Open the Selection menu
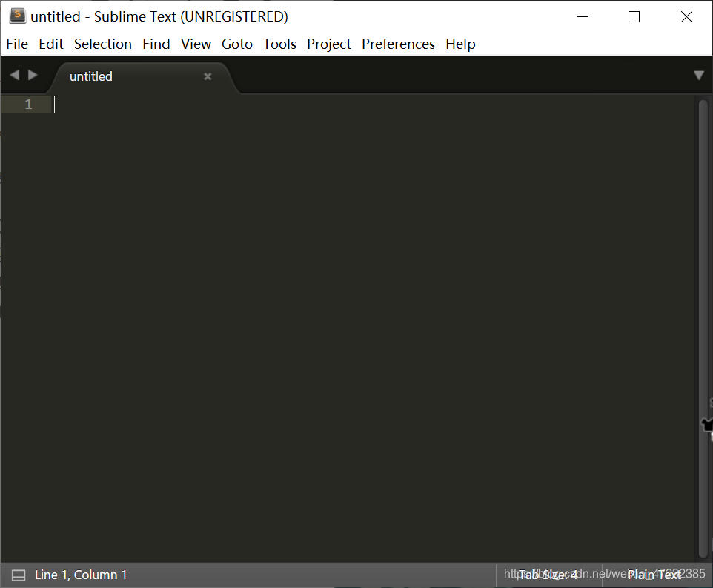 tap(103, 44)
